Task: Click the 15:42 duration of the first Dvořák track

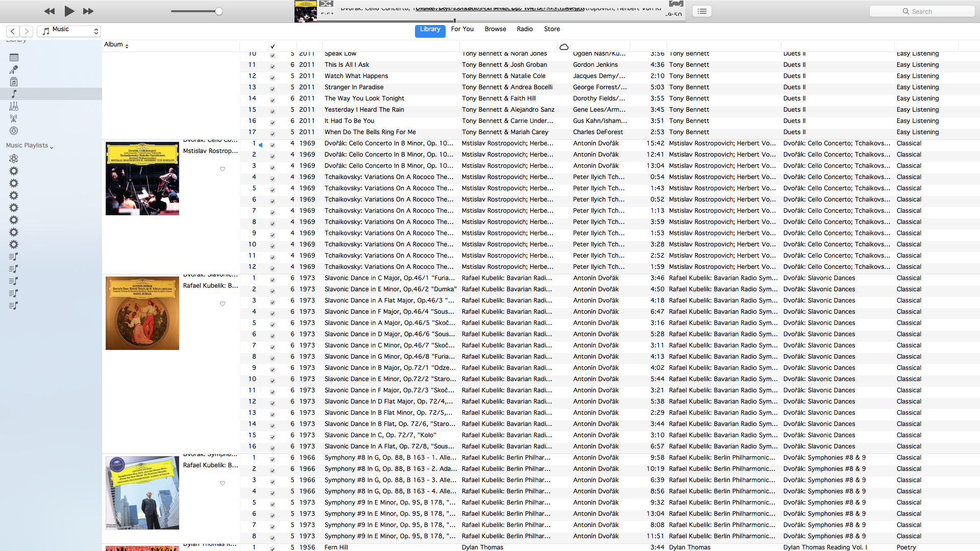Action: click(x=655, y=143)
